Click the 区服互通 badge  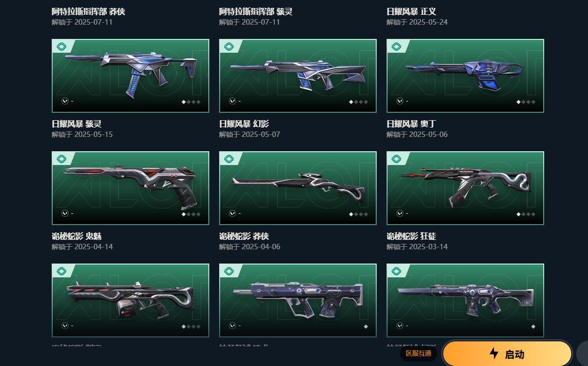(419, 353)
